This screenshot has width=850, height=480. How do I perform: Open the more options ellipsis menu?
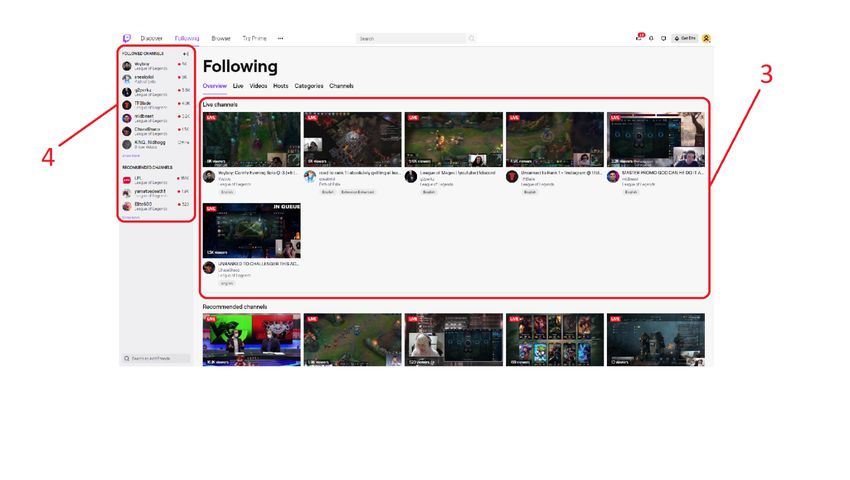pyautogui.click(x=280, y=39)
